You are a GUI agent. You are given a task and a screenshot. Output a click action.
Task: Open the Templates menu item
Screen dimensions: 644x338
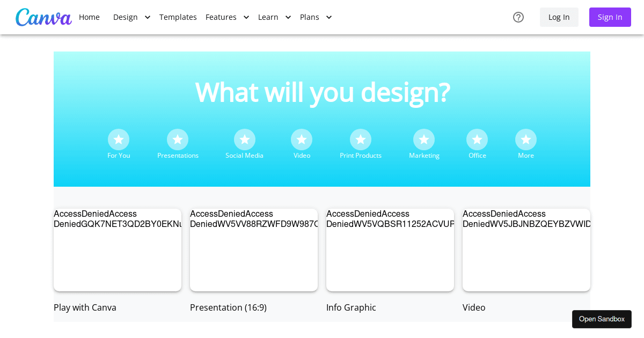pyautogui.click(x=178, y=17)
